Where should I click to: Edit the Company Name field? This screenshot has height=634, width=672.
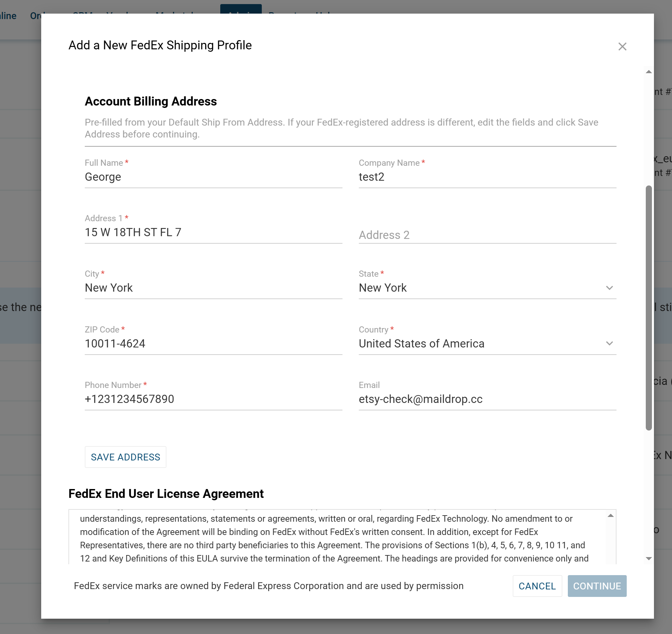click(487, 177)
